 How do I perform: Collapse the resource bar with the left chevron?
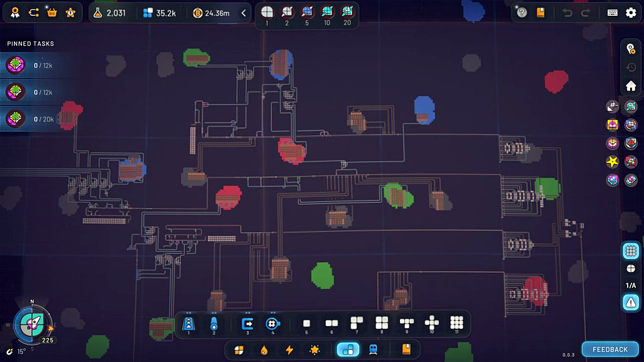(243, 13)
